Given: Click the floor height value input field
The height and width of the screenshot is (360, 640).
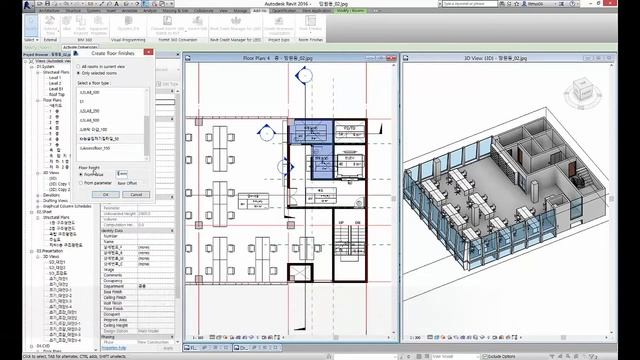Looking at the screenshot, I should [122, 174].
